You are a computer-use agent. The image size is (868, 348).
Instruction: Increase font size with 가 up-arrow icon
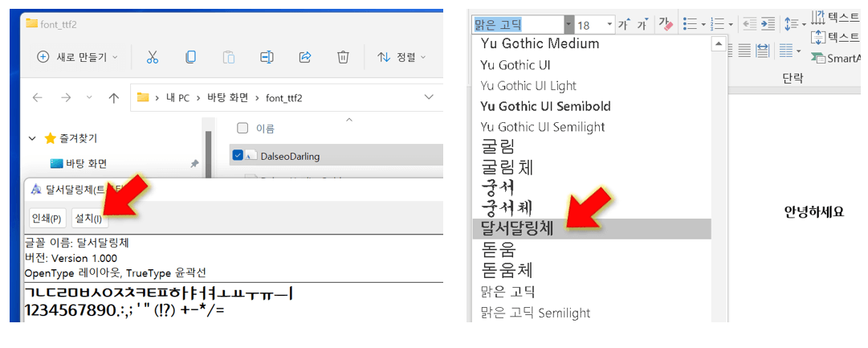(x=625, y=24)
